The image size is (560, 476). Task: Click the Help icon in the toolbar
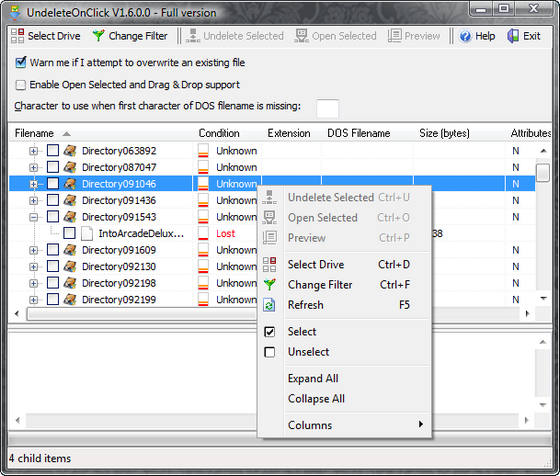(x=465, y=36)
